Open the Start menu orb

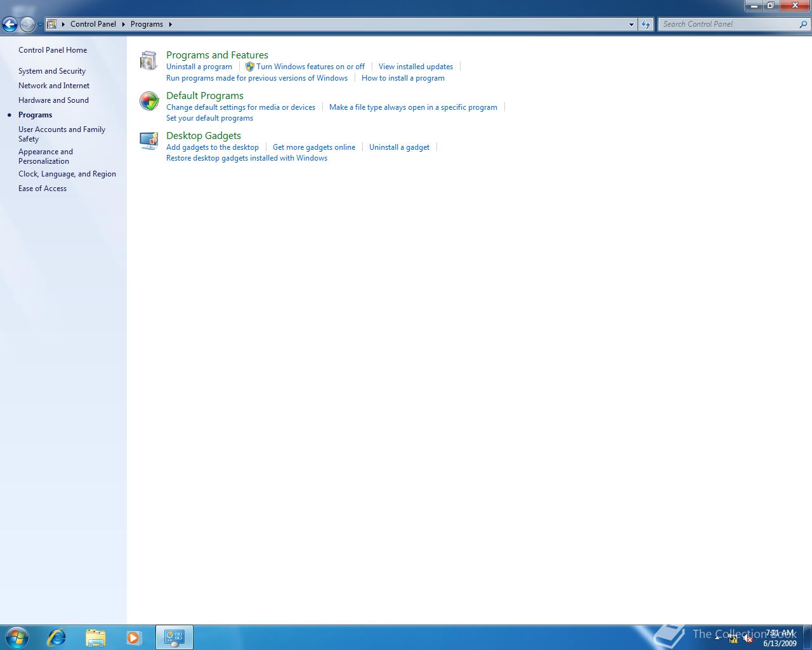(x=16, y=637)
